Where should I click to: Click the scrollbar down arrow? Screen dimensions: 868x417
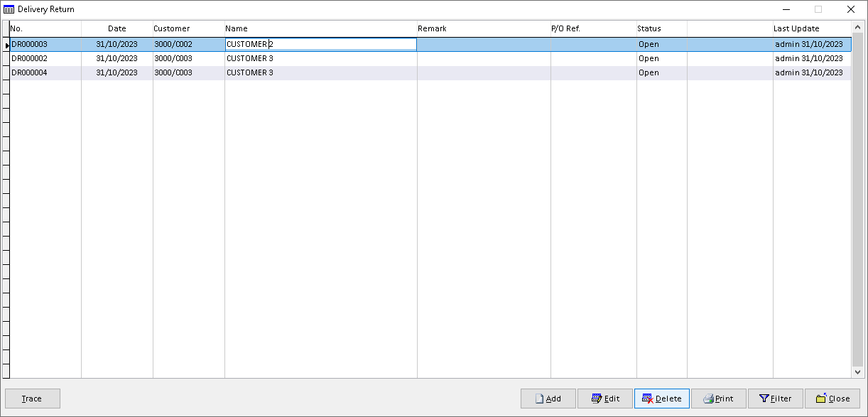[857, 372]
